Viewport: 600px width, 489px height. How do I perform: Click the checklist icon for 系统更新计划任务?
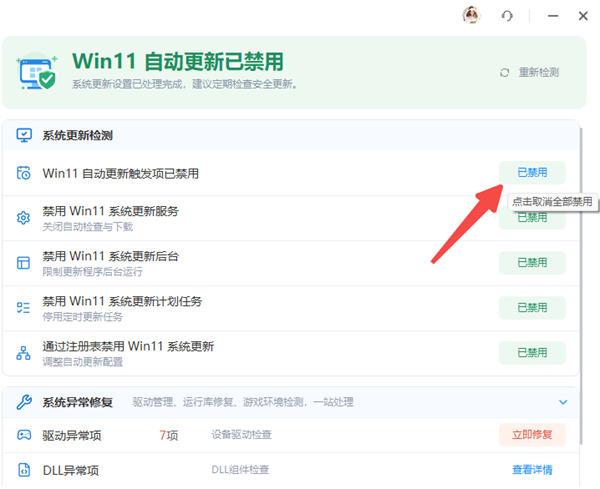click(23, 308)
